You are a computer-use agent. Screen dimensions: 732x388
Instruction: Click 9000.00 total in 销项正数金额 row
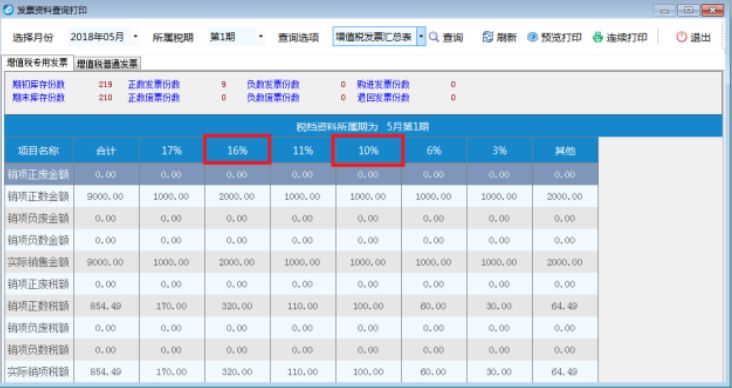[x=106, y=197]
